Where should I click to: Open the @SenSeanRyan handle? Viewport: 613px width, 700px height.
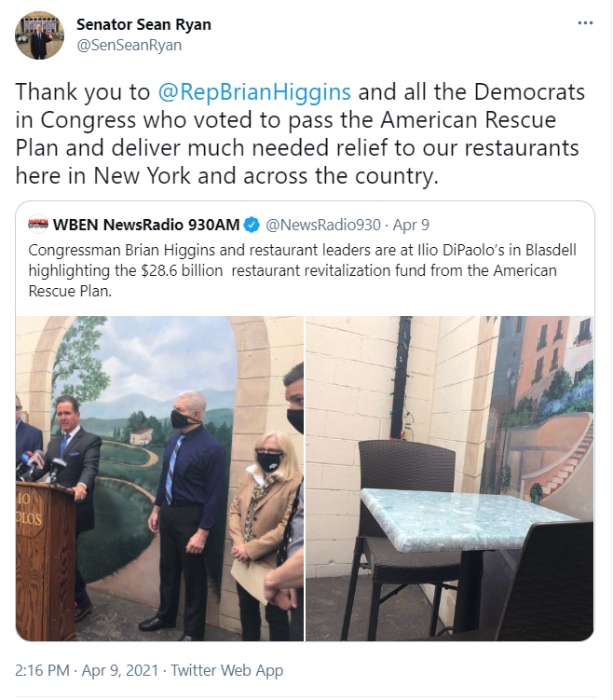click(x=129, y=46)
